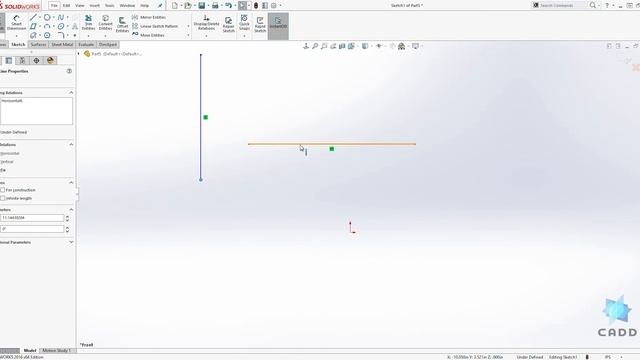Select the Sketch Fillet tool
Screen dimensions: 640x360
pyautogui.click(x=61, y=36)
